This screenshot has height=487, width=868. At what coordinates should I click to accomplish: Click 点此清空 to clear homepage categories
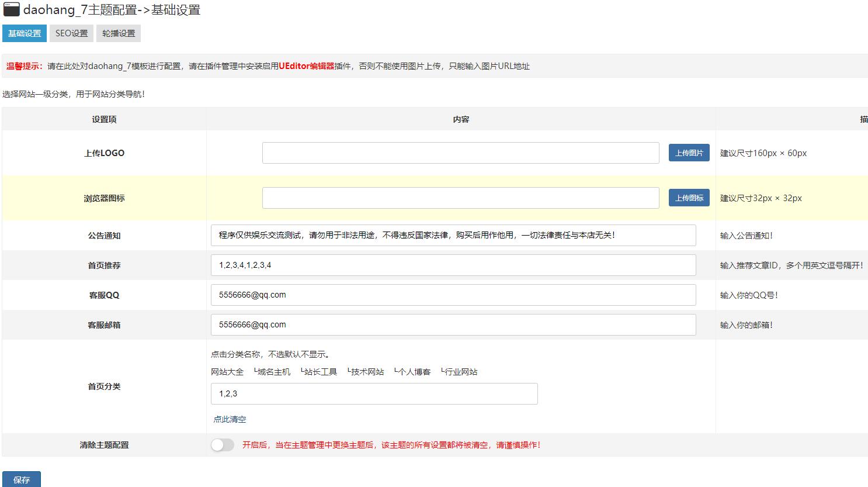point(229,419)
